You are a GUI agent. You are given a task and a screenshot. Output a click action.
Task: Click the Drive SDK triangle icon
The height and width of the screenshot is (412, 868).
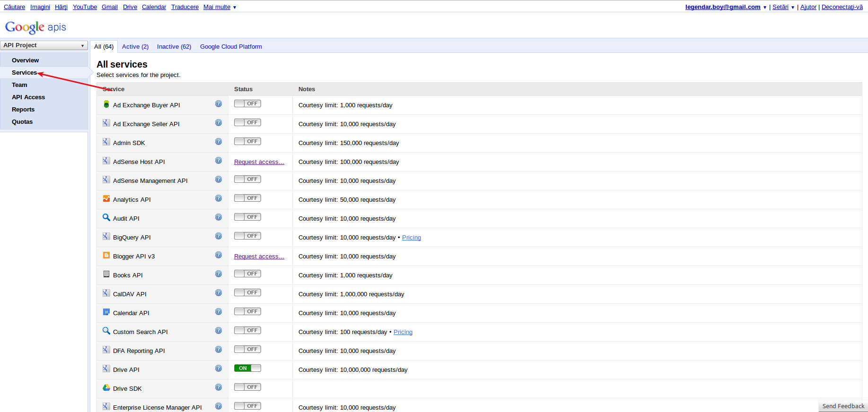tap(106, 387)
